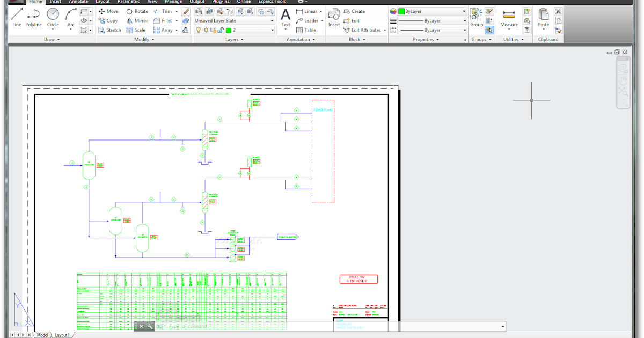Image resolution: width=644 pixels, height=338 pixels.
Task: Open the Layer Properties manager icon
Action: click(x=199, y=11)
